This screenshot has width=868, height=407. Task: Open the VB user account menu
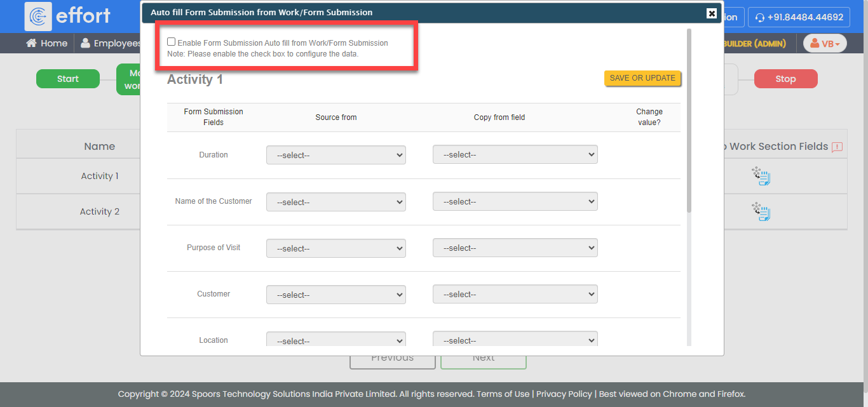coord(825,43)
